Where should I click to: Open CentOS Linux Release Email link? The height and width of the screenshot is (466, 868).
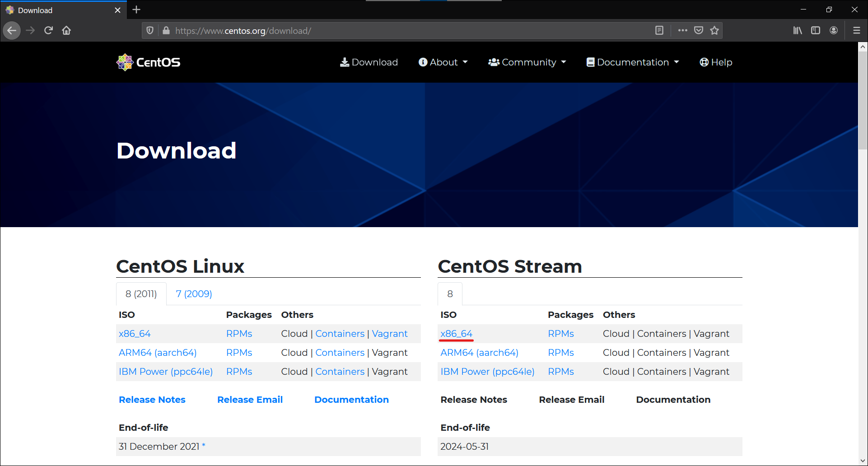(x=250, y=400)
